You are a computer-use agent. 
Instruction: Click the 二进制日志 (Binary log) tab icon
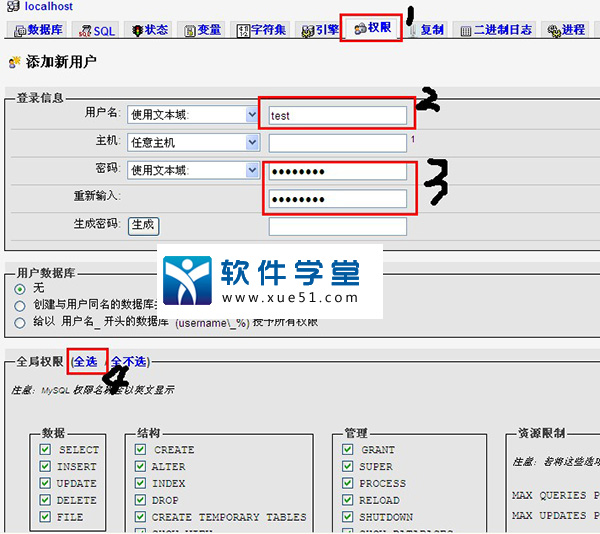coord(466,31)
